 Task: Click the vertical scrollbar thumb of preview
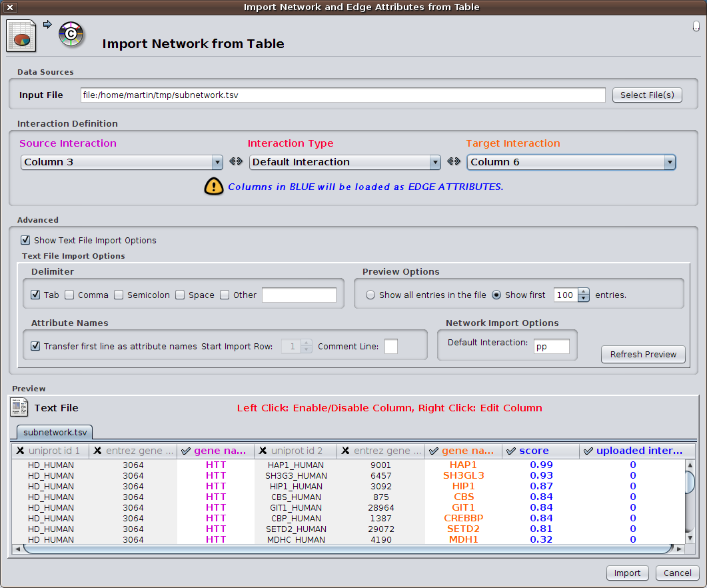click(x=690, y=483)
